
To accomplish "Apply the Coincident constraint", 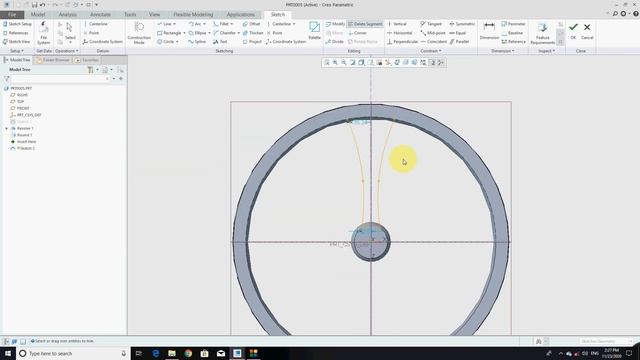I will 434,42.
